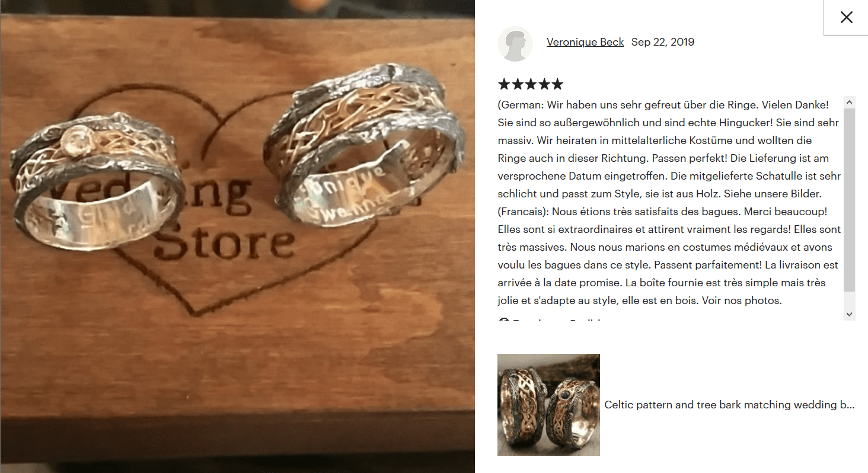Close the review photo overlay
This screenshot has width=868, height=473.
click(x=846, y=17)
